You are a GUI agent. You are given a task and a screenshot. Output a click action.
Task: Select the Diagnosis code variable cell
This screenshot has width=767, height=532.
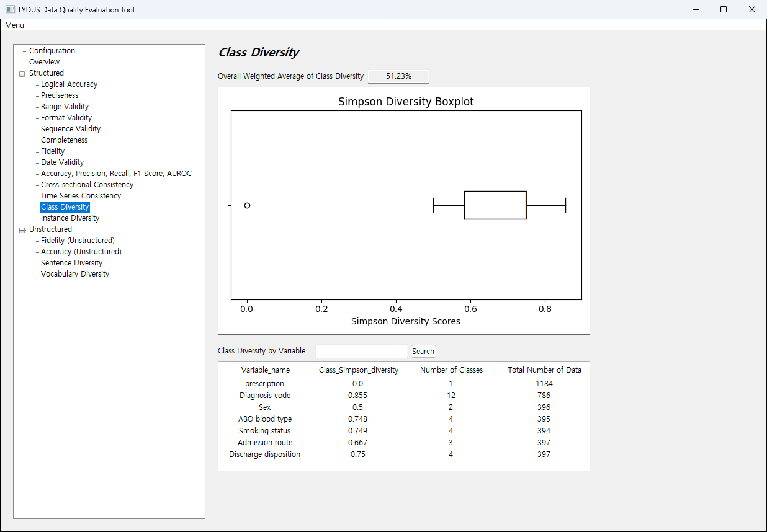point(265,396)
